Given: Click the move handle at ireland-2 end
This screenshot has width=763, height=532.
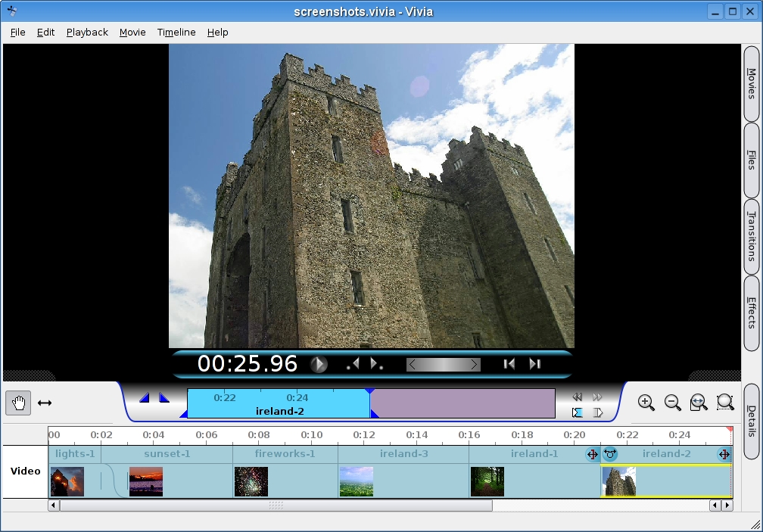Looking at the screenshot, I should click(724, 454).
